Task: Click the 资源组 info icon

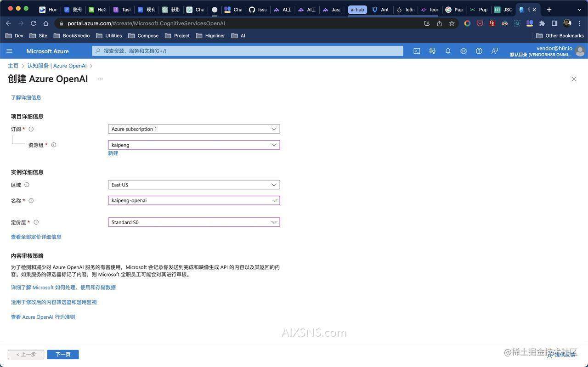Action: (x=53, y=145)
